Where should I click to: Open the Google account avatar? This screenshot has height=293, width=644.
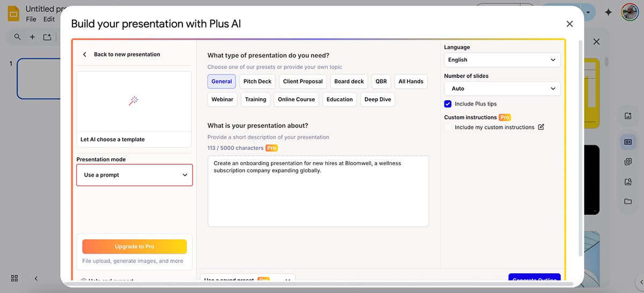tap(630, 12)
